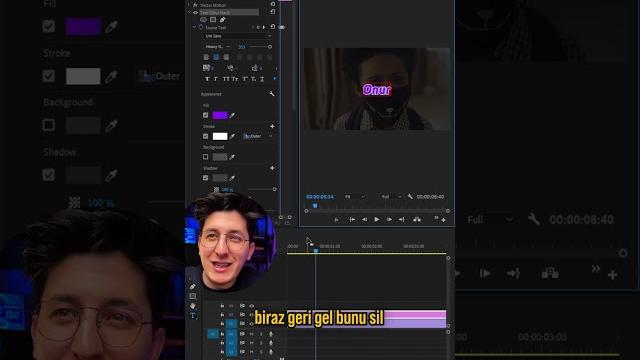
Task: Disable the Shadow checkbox in Appearance
Action: pos(206,178)
